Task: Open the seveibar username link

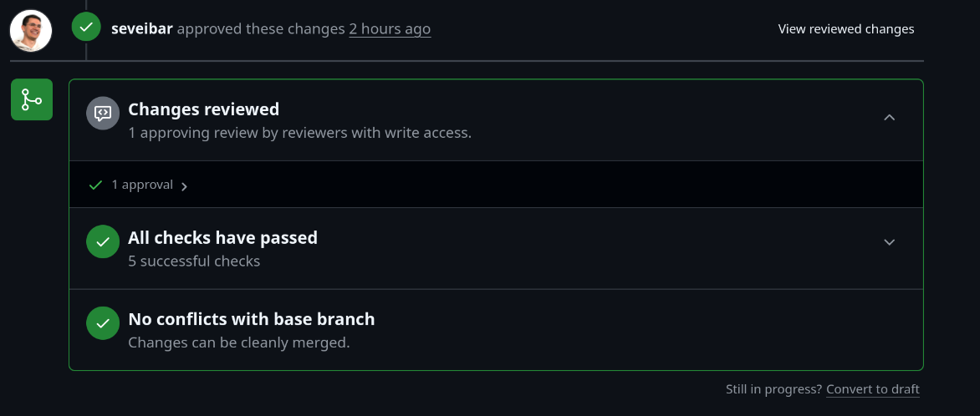Action: point(142,29)
